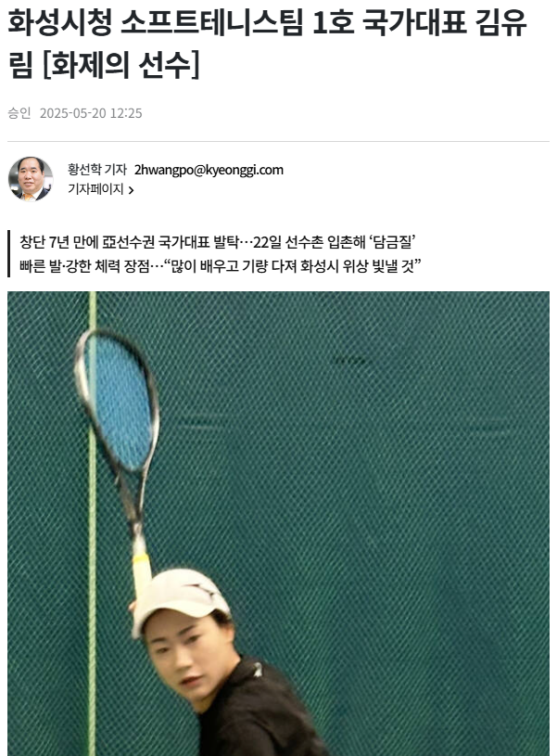Click the subheading line starting 창단 7년 만에

[x=218, y=242]
